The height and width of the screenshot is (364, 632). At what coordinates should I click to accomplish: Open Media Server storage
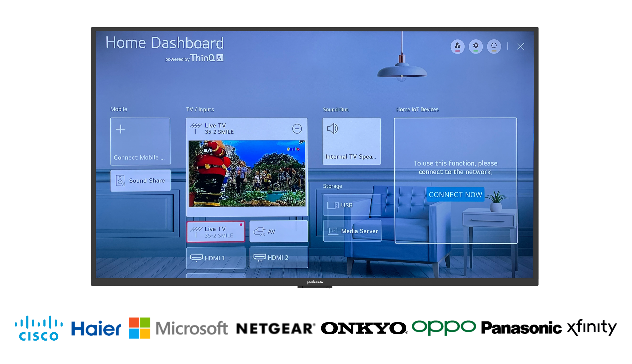tap(352, 231)
